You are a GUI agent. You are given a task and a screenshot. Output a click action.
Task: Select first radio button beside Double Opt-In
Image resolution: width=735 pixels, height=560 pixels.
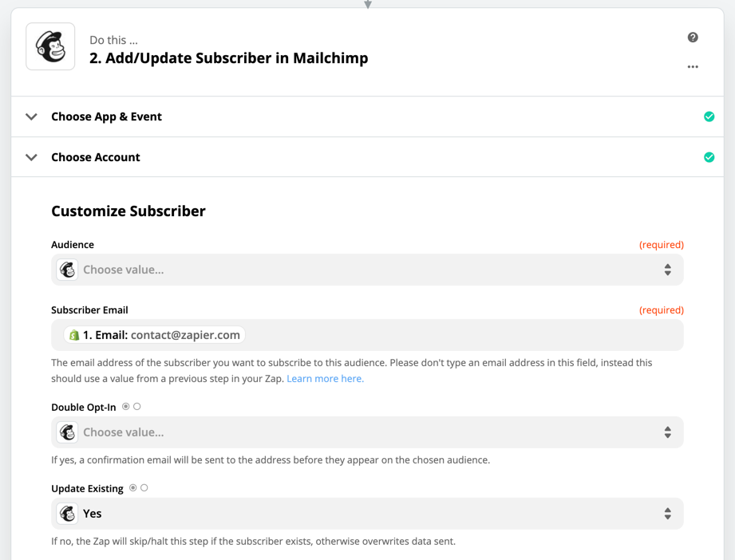tap(126, 407)
